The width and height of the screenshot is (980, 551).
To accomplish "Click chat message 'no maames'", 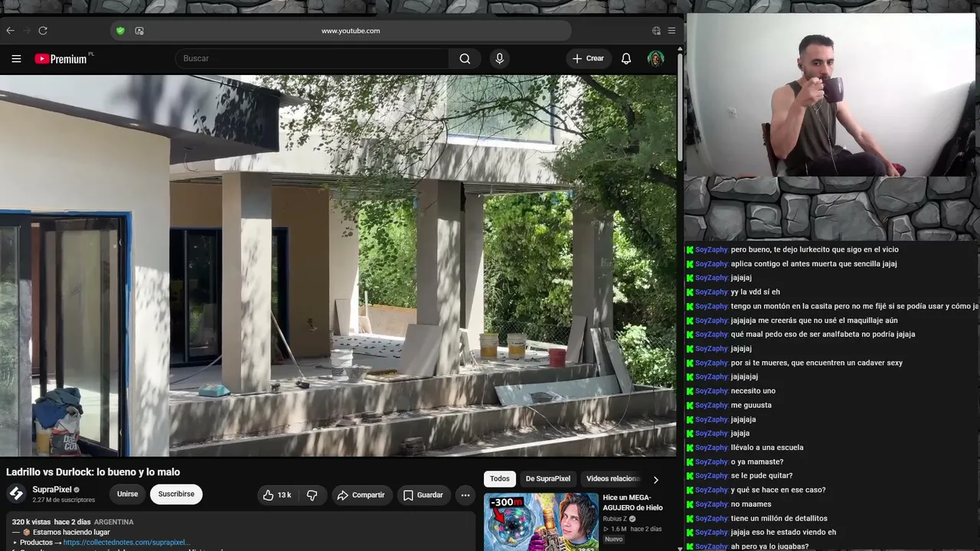I will pos(751,504).
